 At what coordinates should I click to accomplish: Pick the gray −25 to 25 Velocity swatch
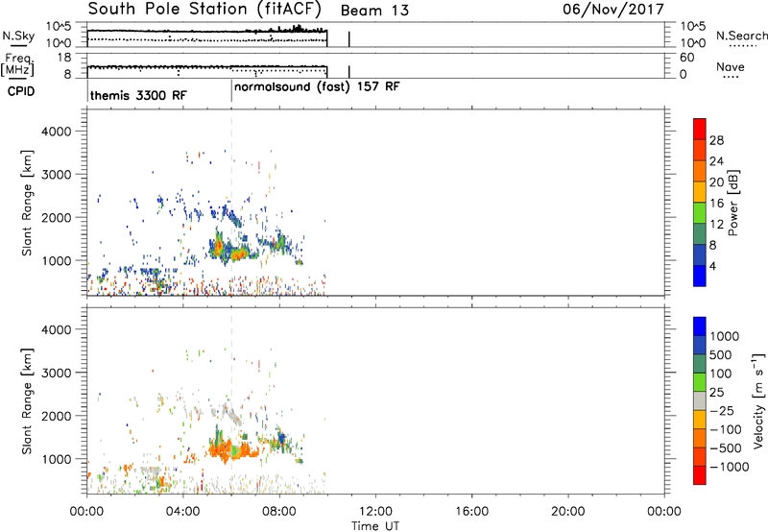click(x=700, y=401)
